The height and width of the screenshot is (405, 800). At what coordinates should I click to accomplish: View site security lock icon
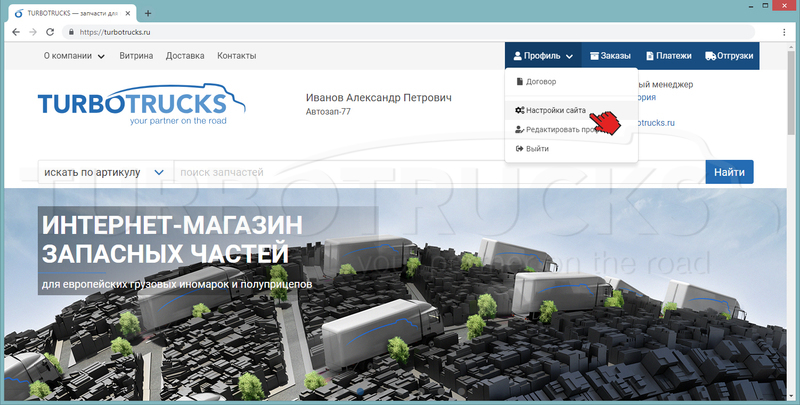coord(71,32)
